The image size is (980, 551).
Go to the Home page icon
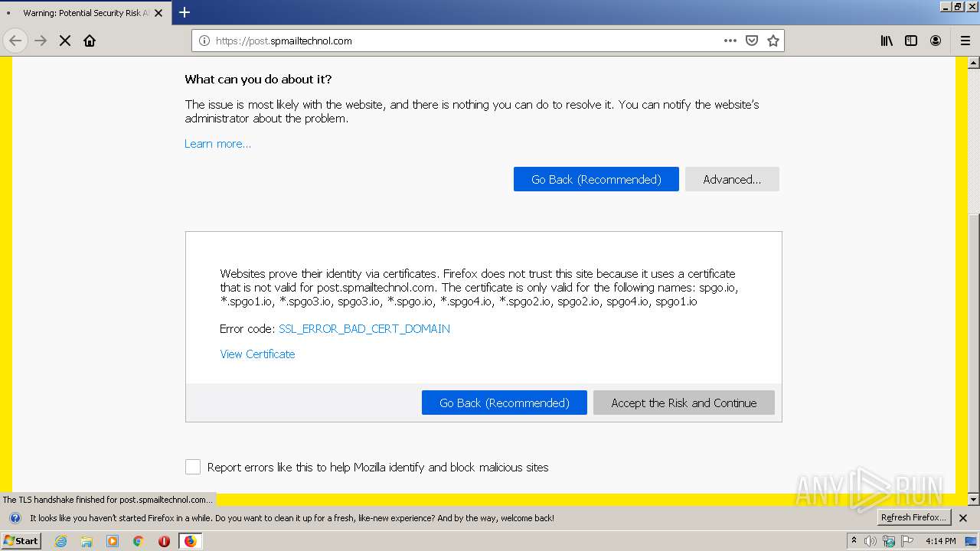[x=90, y=41]
